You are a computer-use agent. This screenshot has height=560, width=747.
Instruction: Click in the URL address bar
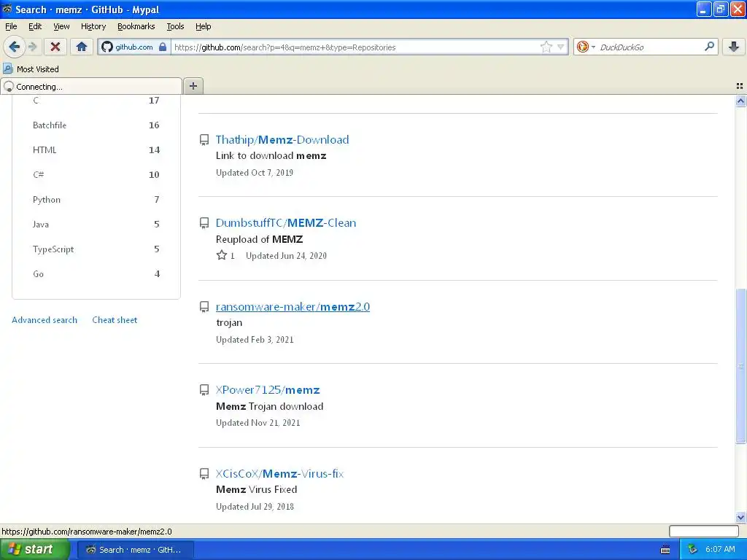pos(355,47)
